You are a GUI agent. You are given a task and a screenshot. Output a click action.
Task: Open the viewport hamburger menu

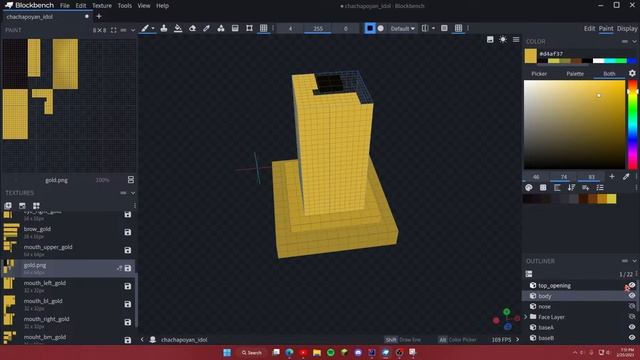[x=516, y=39]
